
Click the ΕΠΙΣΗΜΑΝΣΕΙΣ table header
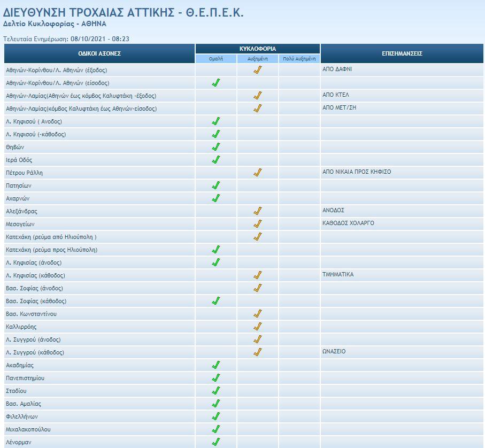pos(402,53)
